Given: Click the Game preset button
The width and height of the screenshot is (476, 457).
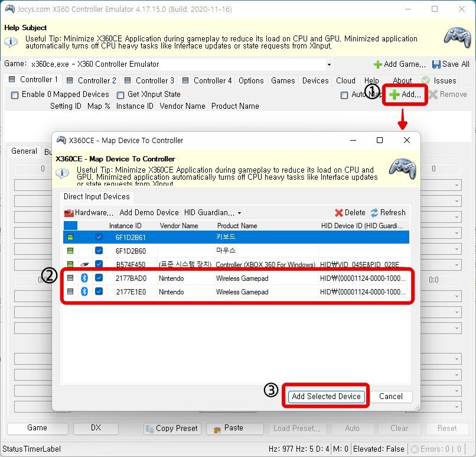Looking at the screenshot, I should pyautogui.click(x=37, y=428).
